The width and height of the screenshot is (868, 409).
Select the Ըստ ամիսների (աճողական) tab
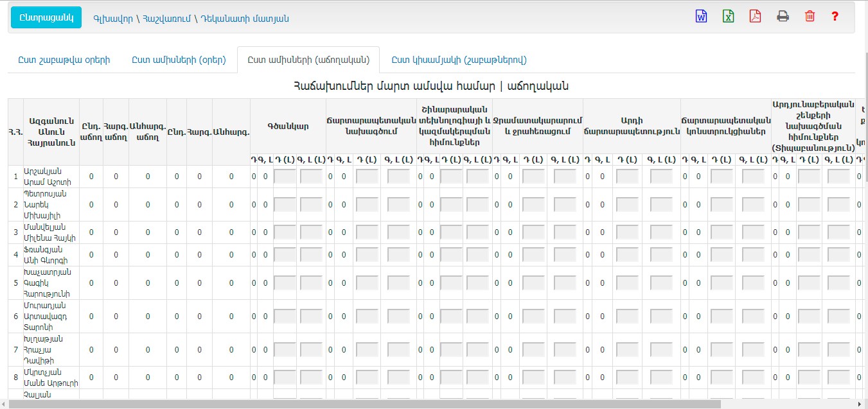(308, 60)
